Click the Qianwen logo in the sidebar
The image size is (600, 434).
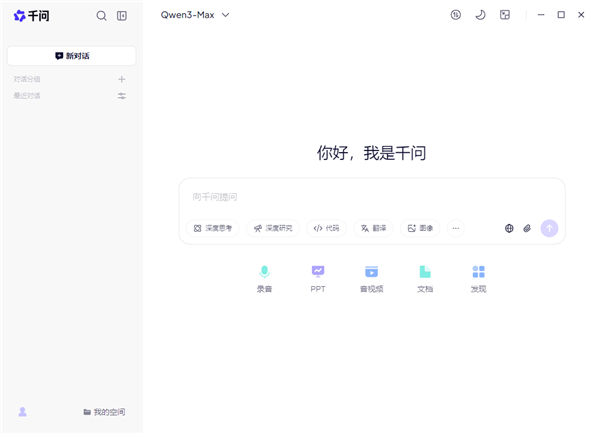click(x=31, y=16)
